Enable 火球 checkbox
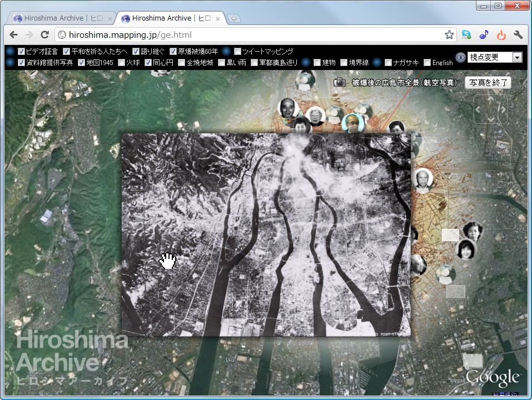The width and height of the screenshot is (532, 400). pyautogui.click(x=121, y=62)
